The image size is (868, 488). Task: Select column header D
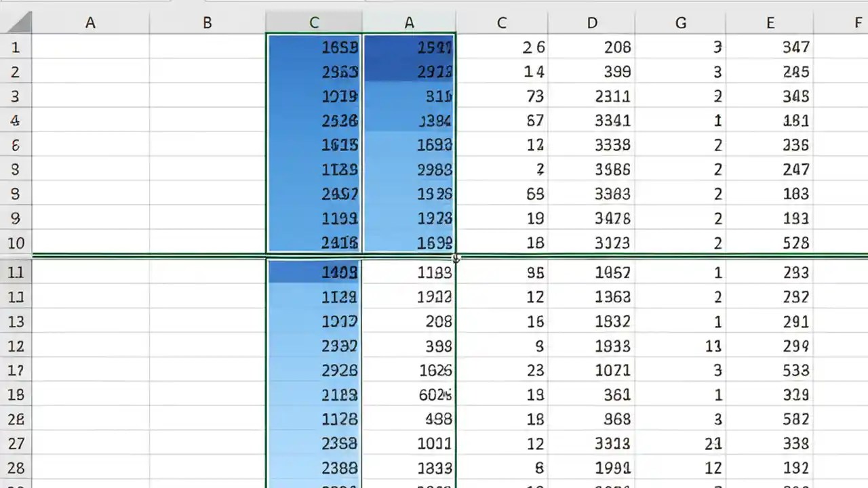coord(591,22)
